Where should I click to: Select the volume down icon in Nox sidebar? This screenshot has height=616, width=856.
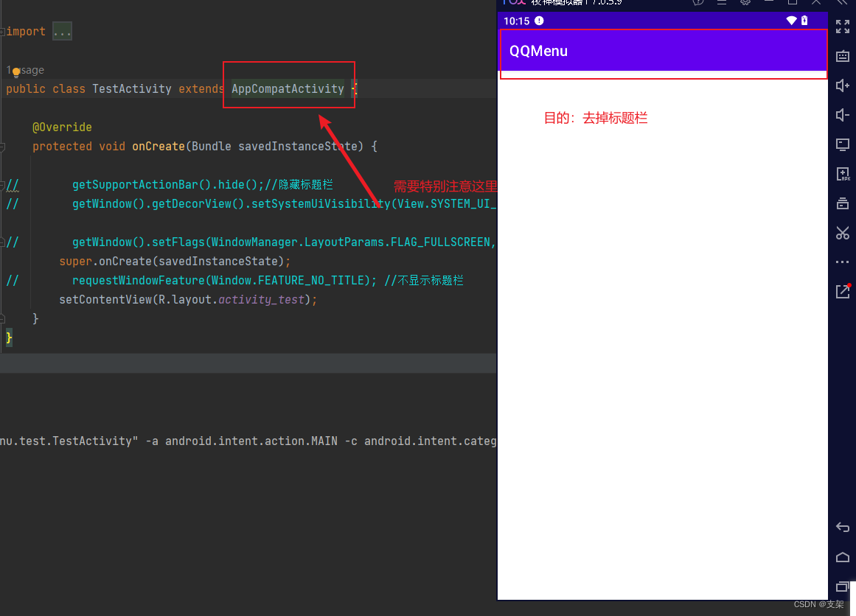pos(843,115)
